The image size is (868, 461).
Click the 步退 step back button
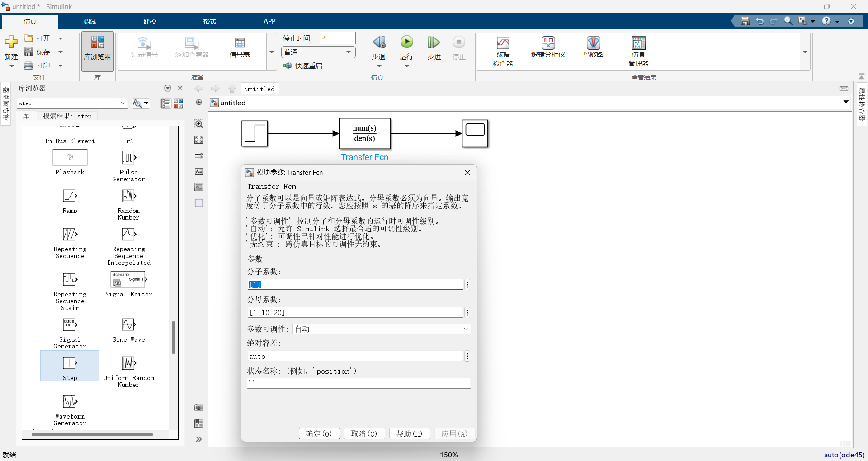(379, 48)
